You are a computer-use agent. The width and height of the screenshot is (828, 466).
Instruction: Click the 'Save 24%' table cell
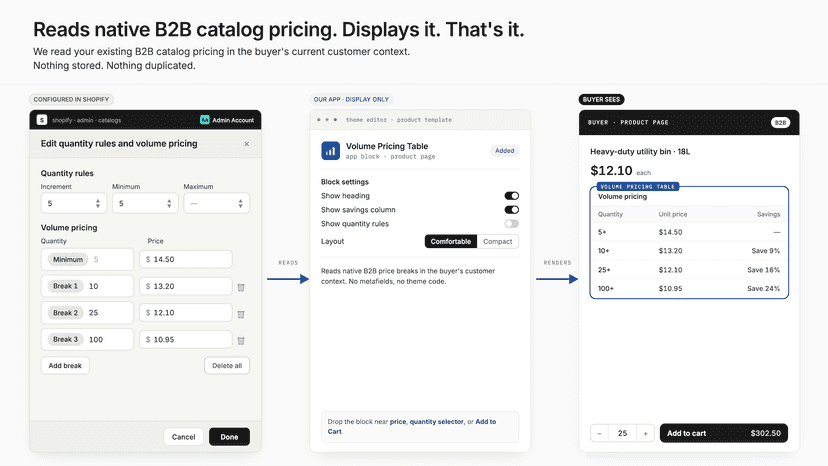[x=764, y=288]
